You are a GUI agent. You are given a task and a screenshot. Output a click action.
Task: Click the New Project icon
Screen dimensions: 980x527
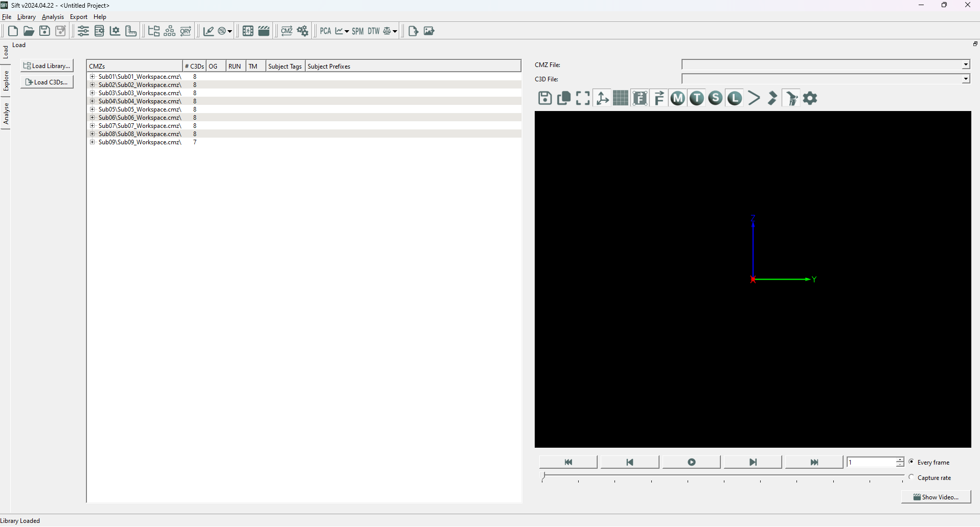13,31
